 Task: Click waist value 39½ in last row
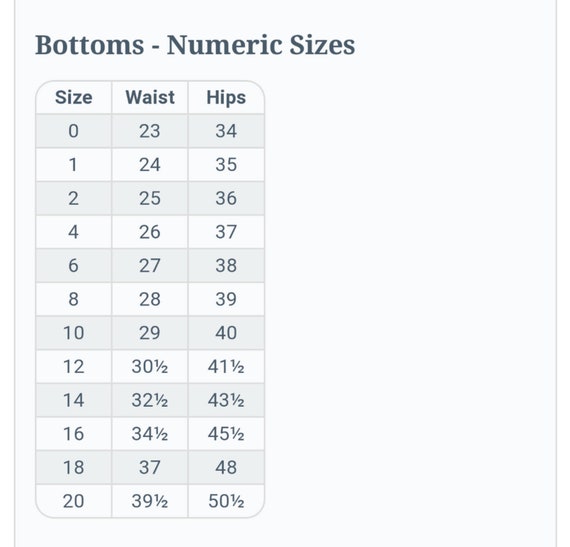150,501
